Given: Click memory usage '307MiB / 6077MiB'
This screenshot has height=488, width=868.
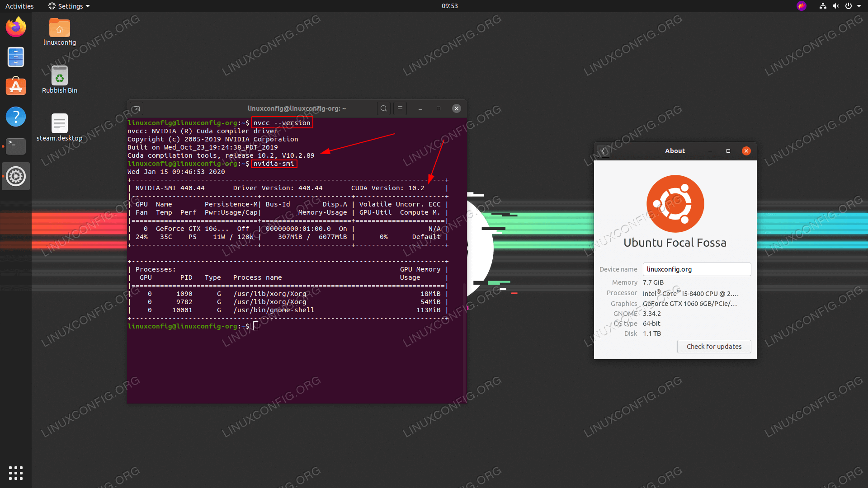Looking at the screenshot, I should (312, 237).
